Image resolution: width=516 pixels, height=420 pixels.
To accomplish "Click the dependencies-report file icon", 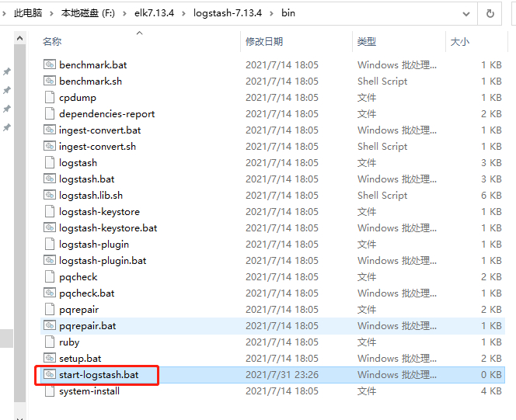I will click(x=50, y=113).
